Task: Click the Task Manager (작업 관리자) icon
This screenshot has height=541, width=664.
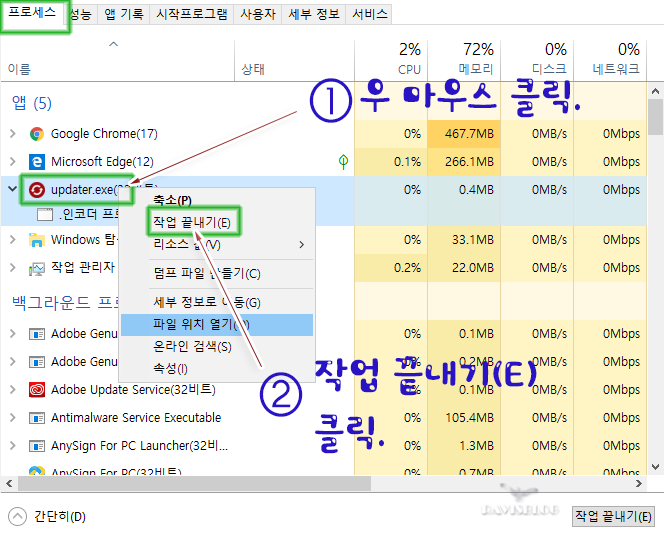Action: [x=37, y=268]
